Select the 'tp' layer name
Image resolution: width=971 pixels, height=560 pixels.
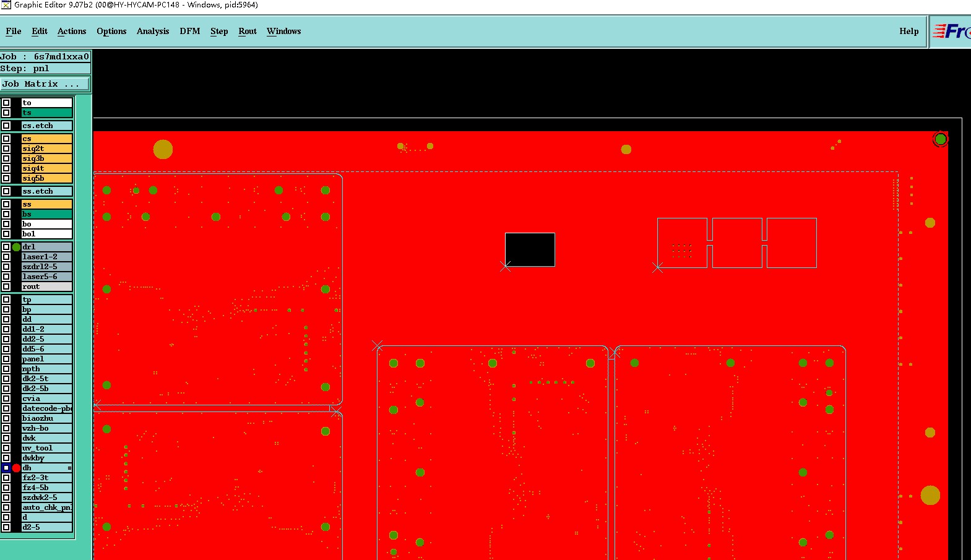coord(47,299)
